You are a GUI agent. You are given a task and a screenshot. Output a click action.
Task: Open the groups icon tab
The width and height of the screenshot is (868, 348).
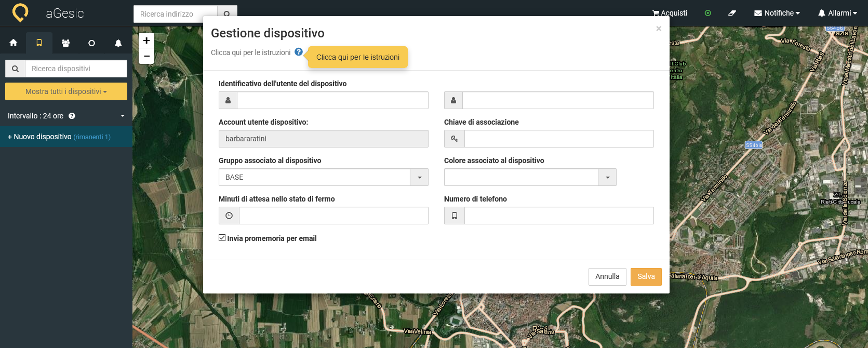(65, 43)
